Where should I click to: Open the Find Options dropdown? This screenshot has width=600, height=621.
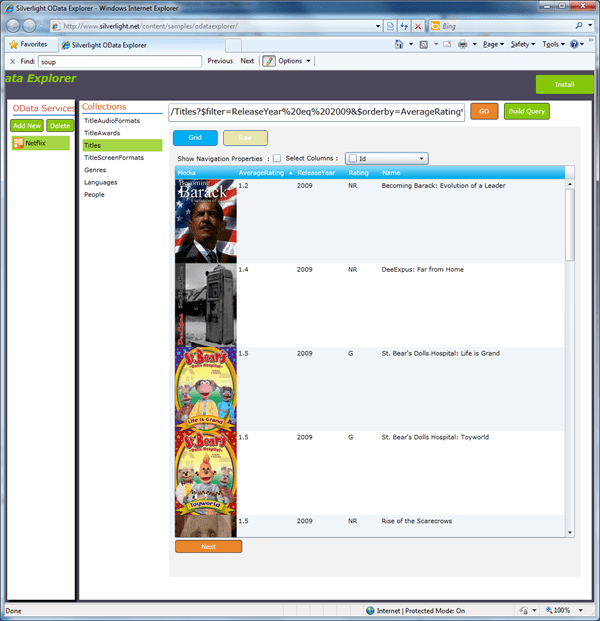pos(294,61)
